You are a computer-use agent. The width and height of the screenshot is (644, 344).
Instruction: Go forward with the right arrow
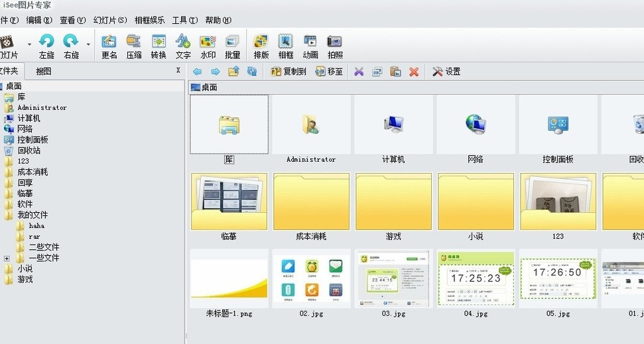(215, 72)
